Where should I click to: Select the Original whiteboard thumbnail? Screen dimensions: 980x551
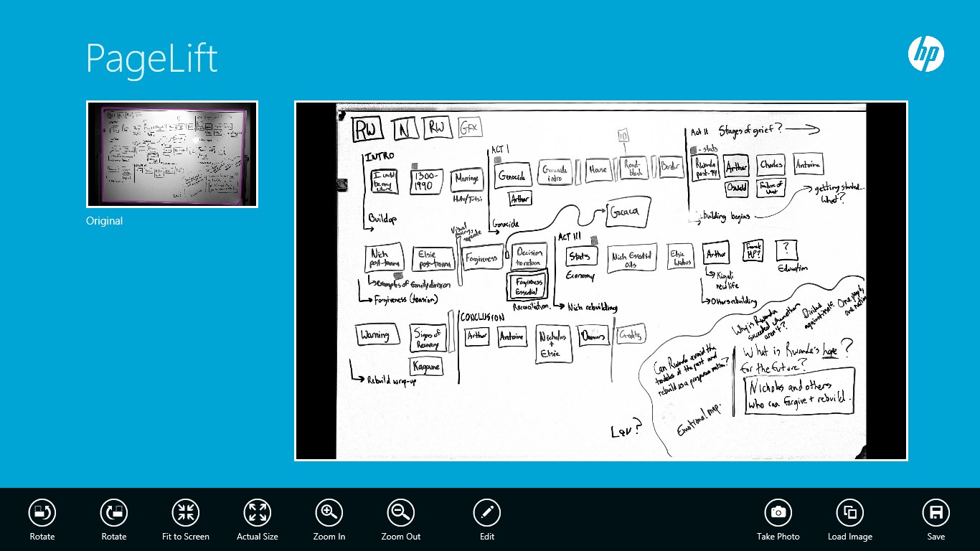172,154
